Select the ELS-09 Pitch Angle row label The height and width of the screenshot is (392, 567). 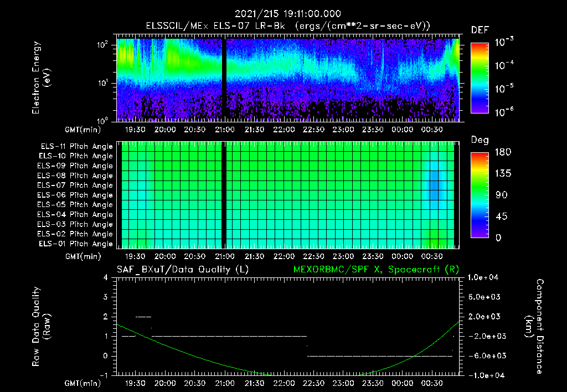[x=75, y=166]
